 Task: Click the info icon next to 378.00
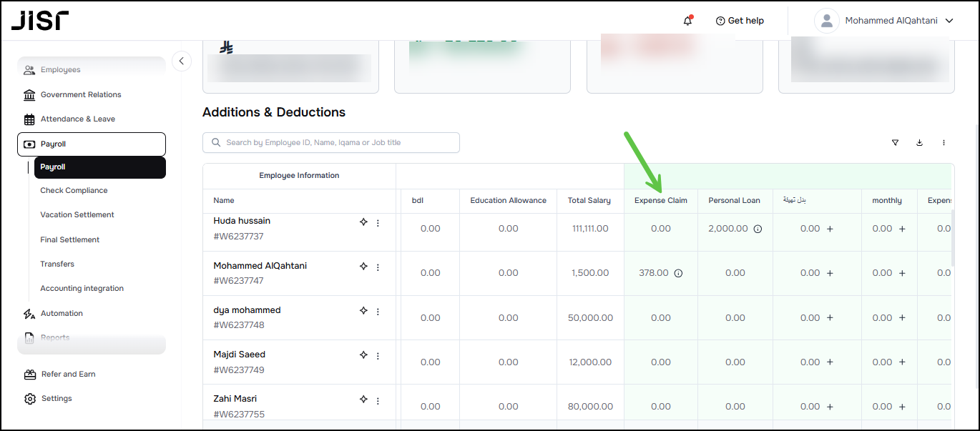[678, 273]
